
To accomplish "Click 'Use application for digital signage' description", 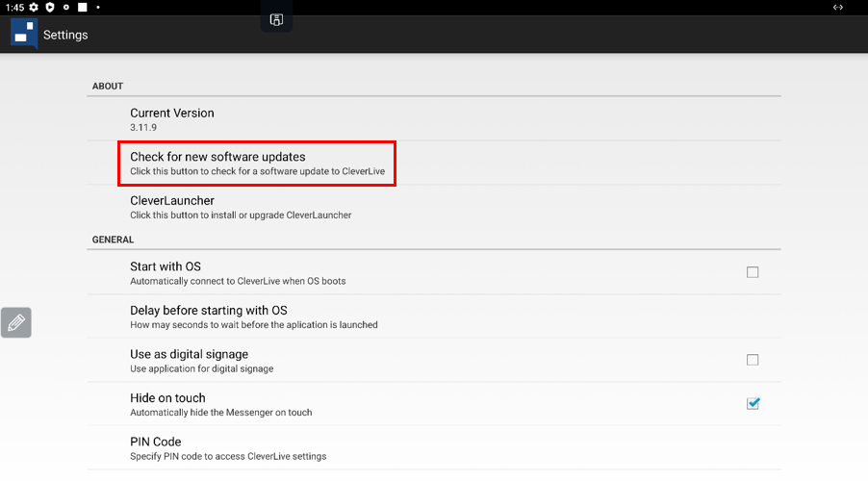I will tap(201, 368).
